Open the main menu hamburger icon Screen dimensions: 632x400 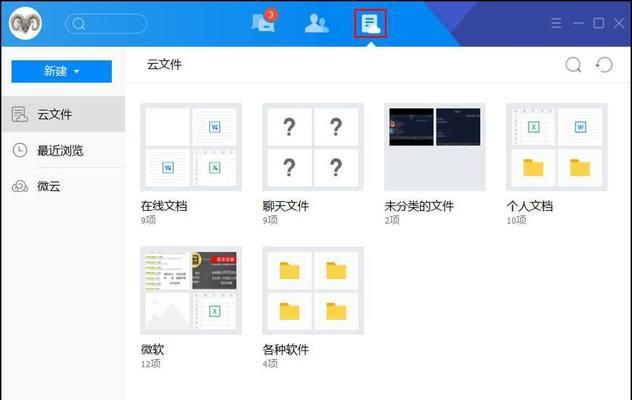(x=556, y=23)
